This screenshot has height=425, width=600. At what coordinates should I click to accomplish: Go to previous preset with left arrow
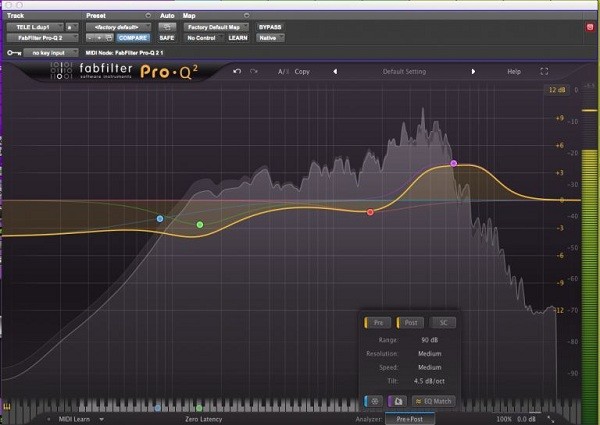(x=334, y=72)
